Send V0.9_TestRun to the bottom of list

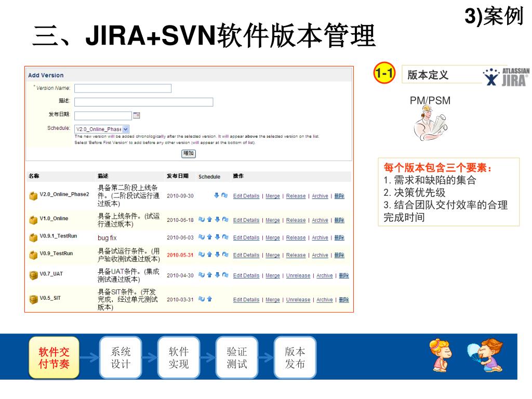(225, 254)
